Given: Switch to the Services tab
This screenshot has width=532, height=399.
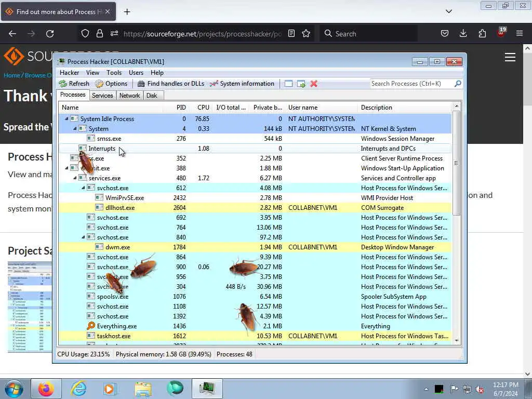Looking at the screenshot, I should [x=102, y=96].
